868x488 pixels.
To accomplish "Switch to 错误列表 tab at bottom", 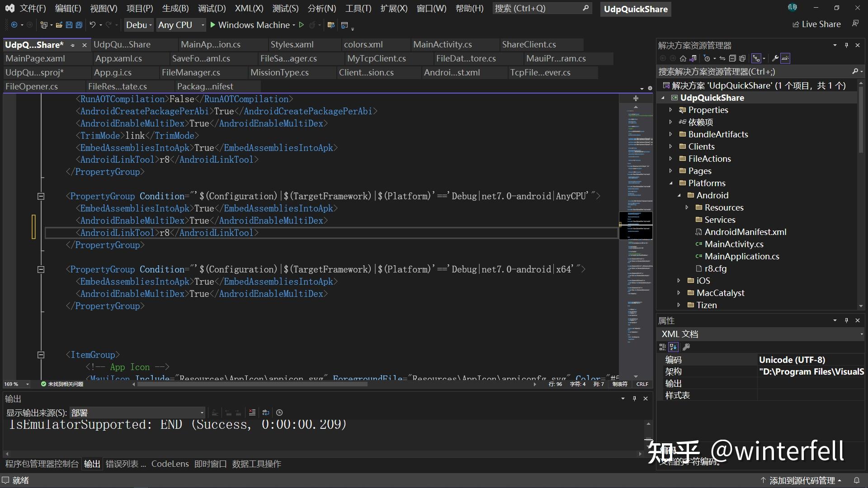I will 126,464.
